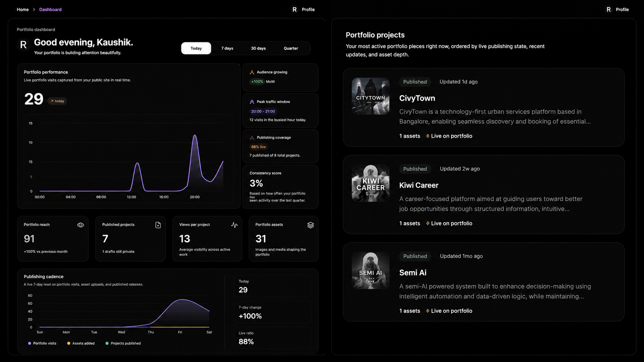This screenshot has height=362, width=644.
Task: Click the breadcrumb chevron after Home
Action: pyautogui.click(x=34, y=10)
